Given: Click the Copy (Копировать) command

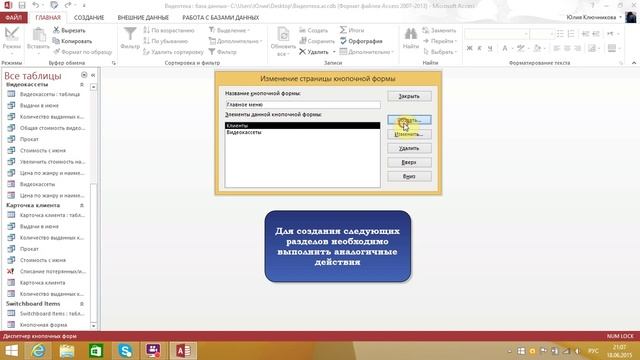Looking at the screenshot, I should point(72,41).
